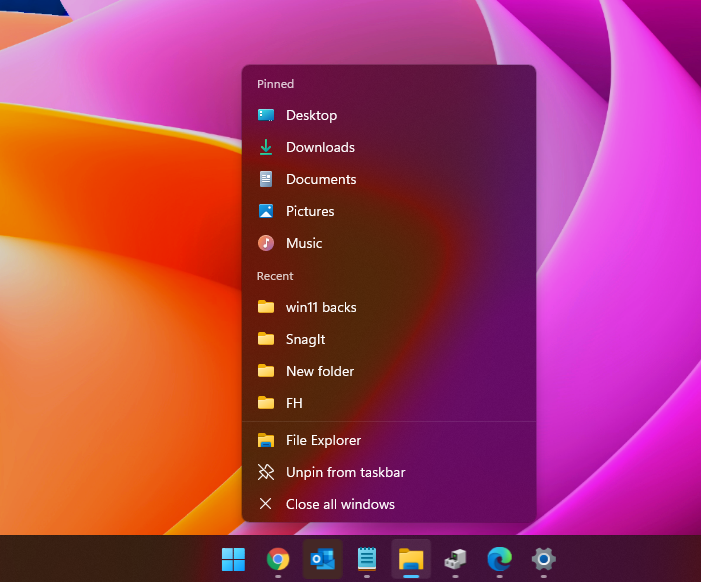Open recent item New folder
Screen dimensions: 701x582
click(319, 371)
